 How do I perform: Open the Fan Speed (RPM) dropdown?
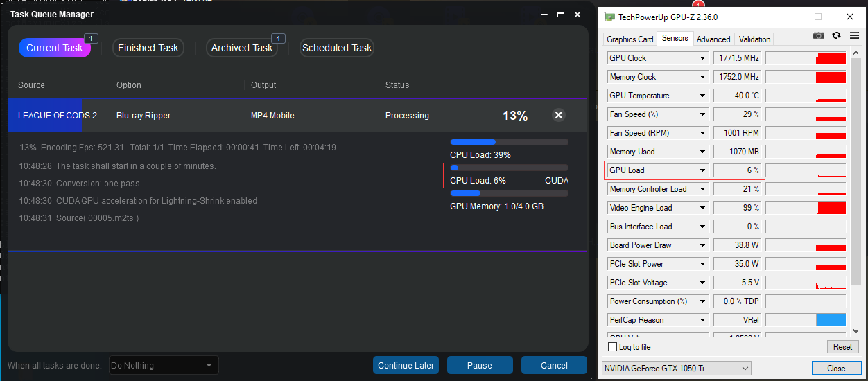pos(702,133)
